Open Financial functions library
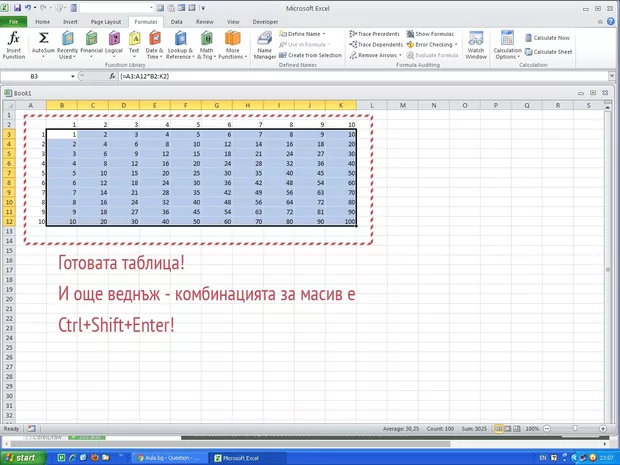This screenshot has width=620, height=465. click(x=91, y=45)
